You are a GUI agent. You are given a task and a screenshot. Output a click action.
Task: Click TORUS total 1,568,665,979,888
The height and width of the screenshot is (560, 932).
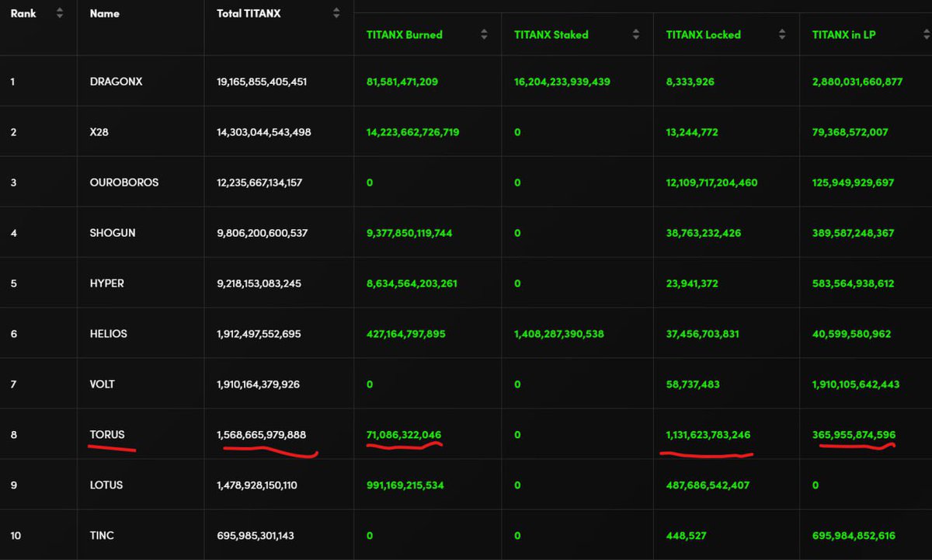(262, 435)
